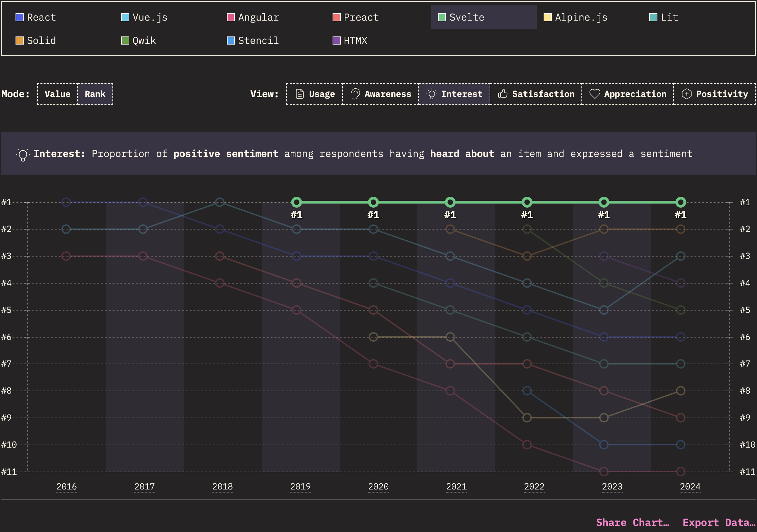Click the Angular pink color swatch
The width and height of the screenshot is (757, 532).
231,17
